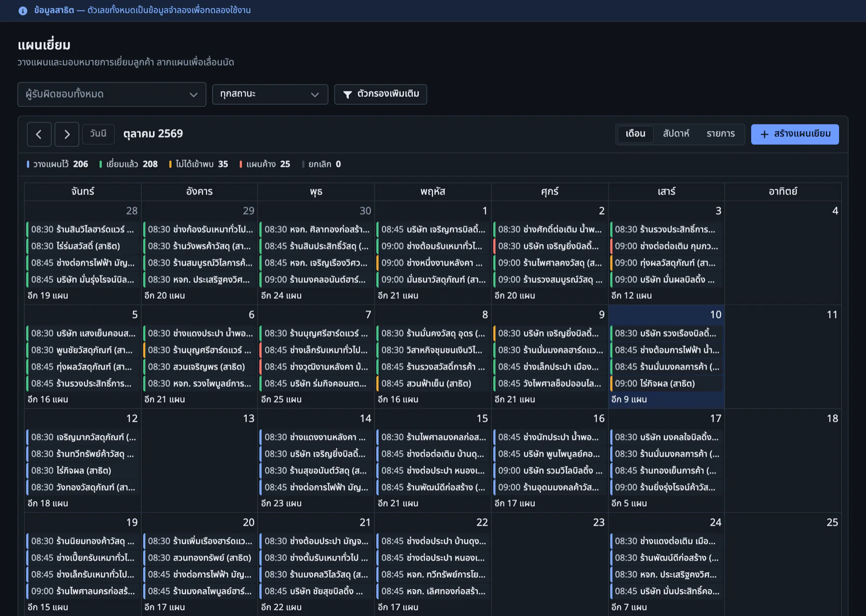Switch to the เดือน view tab

[x=635, y=134]
